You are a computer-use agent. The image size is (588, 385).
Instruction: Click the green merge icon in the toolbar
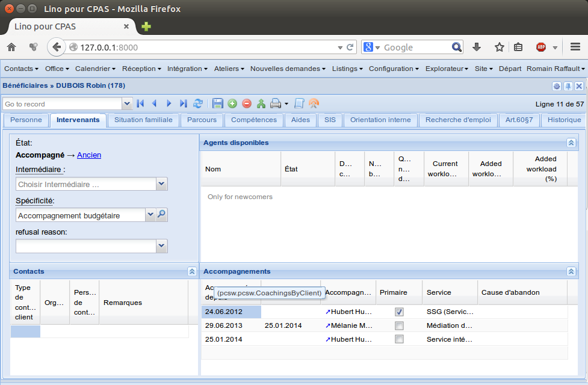(261, 103)
